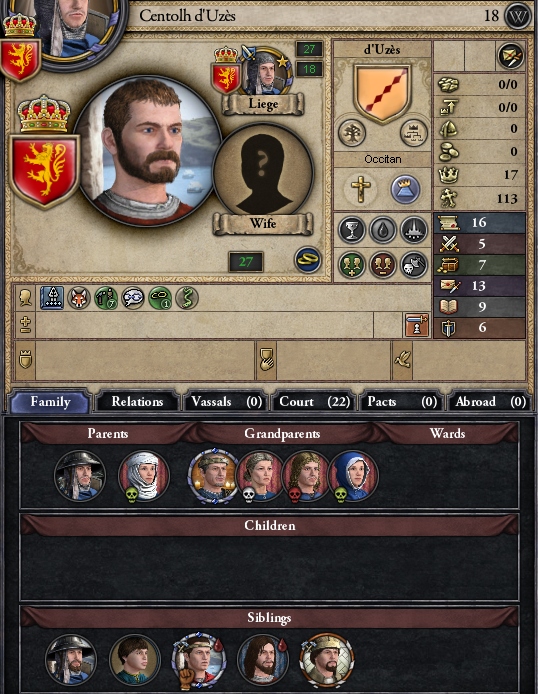
Task: Click the skull and axe icon
Action: (414, 264)
